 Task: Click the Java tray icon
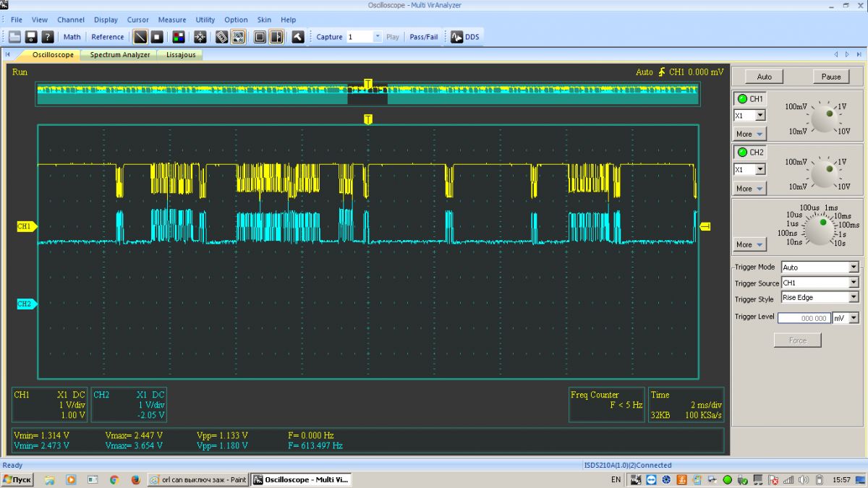click(681, 479)
